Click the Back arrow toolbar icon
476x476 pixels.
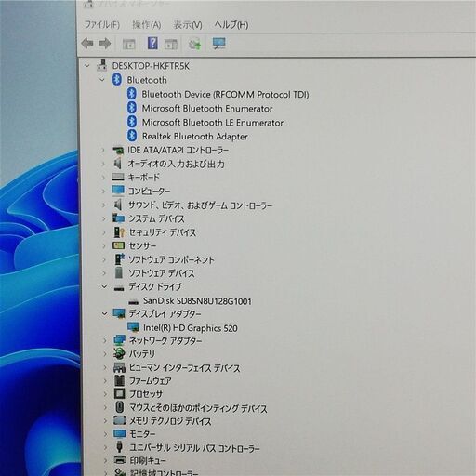pos(87,44)
